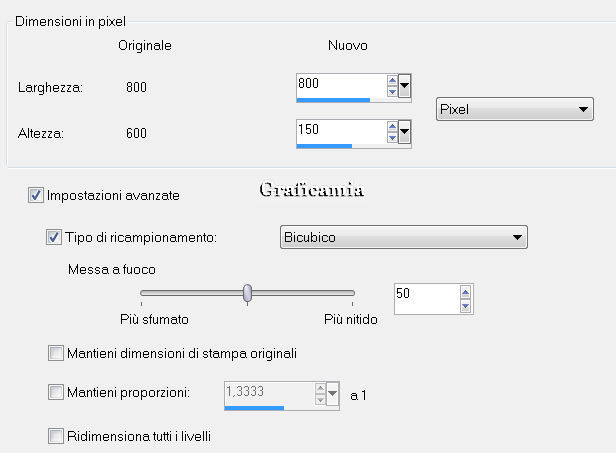Viewport: 616px width, 453px height.
Task: Increase the new Larghezza value with up arrow
Action: coord(392,80)
